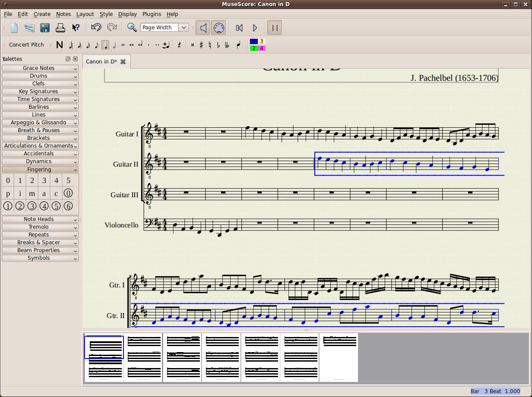Start playback with the play button
532x397 pixels.
pyautogui.click(x=255, y=27)
